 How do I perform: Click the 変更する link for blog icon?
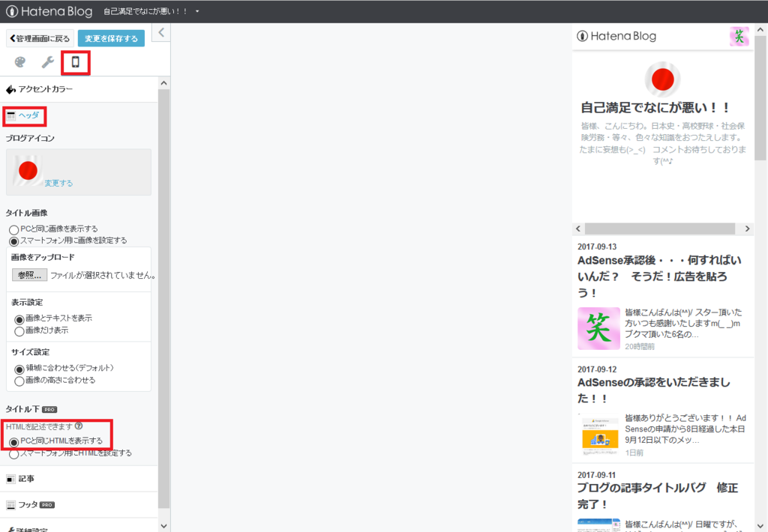coord(58,183)
